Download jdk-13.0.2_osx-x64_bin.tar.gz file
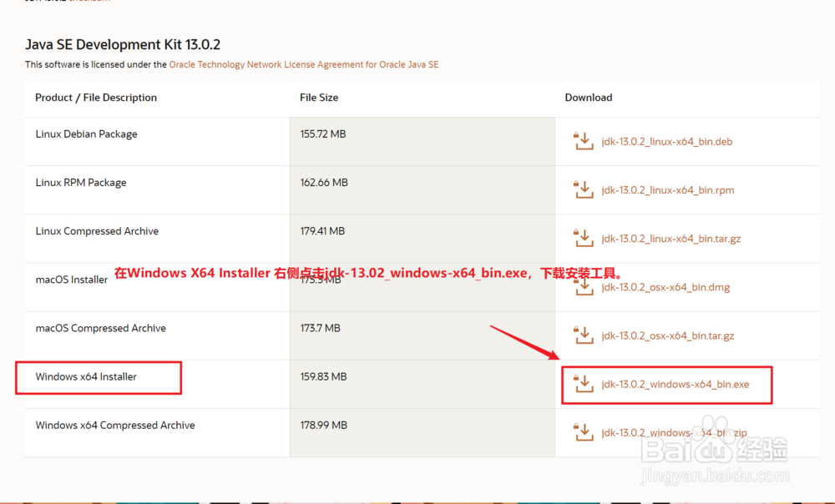The height and width of the screenshot is (504, 835). click(x=668, y=335)
